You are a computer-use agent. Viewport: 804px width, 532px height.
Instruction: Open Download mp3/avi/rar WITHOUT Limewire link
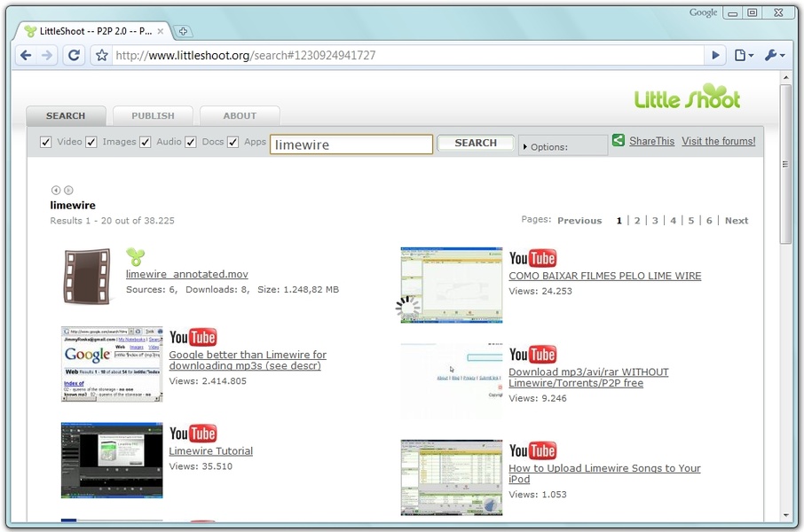pyautogui.click(x=588, y=378)
